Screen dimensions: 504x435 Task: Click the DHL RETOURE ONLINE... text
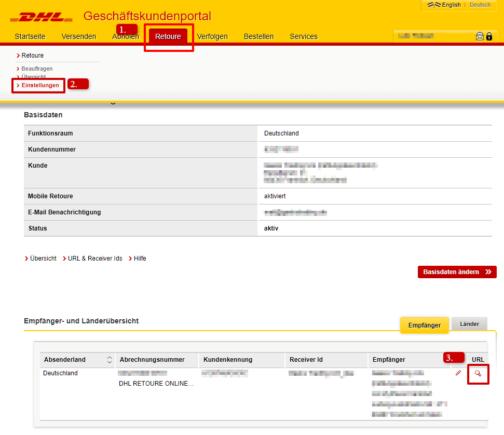(156, 384)
